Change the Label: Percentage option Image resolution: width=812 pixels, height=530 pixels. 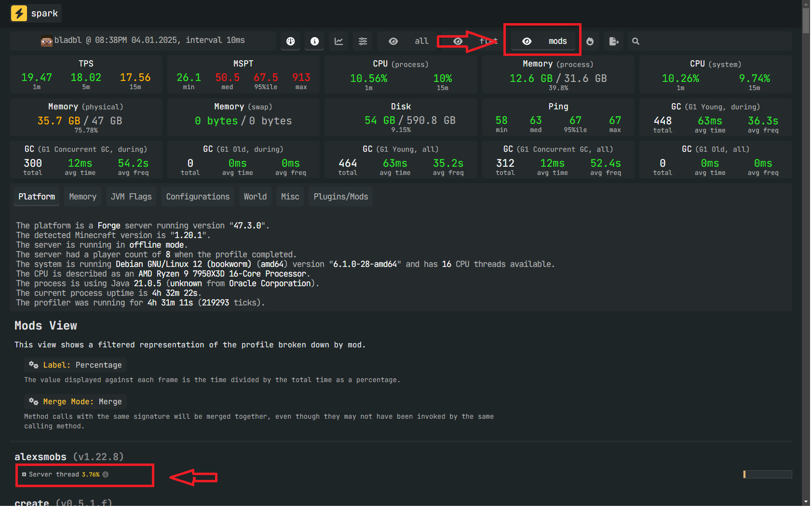pyautogui.click(x=76, y=365)
